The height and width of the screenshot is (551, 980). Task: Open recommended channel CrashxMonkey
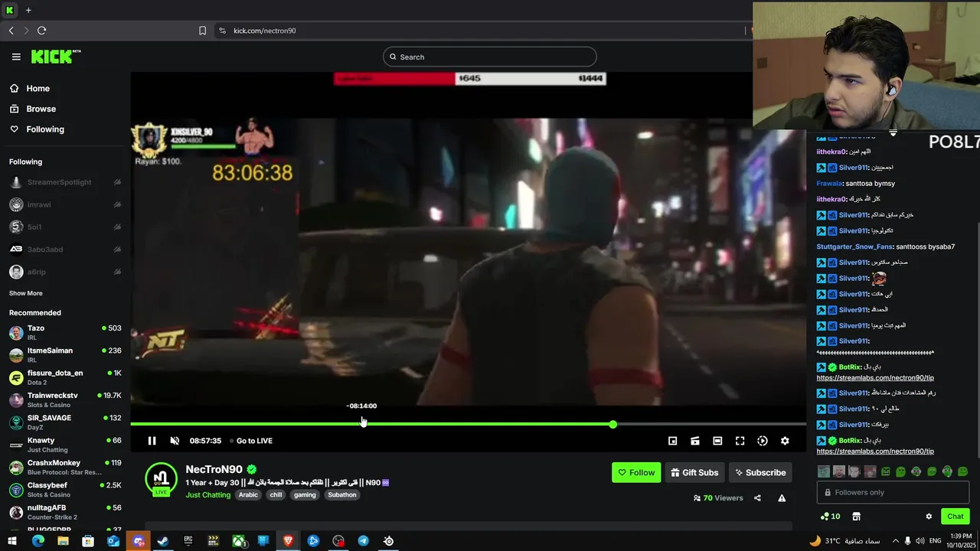coord(65,467)
